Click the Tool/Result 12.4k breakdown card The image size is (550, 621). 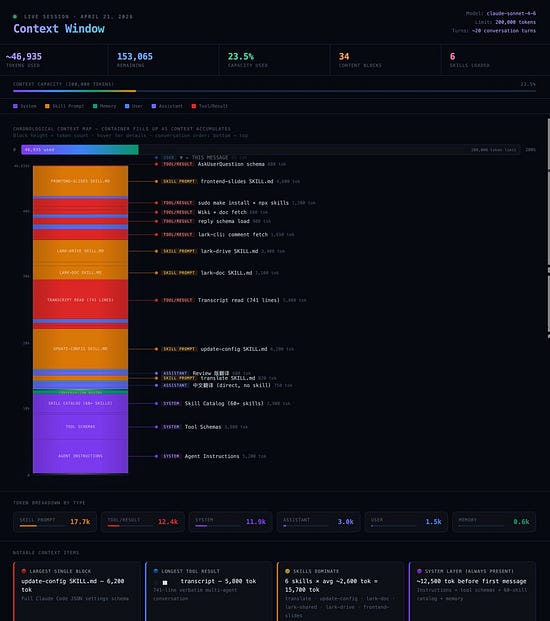tap(143, 522)
